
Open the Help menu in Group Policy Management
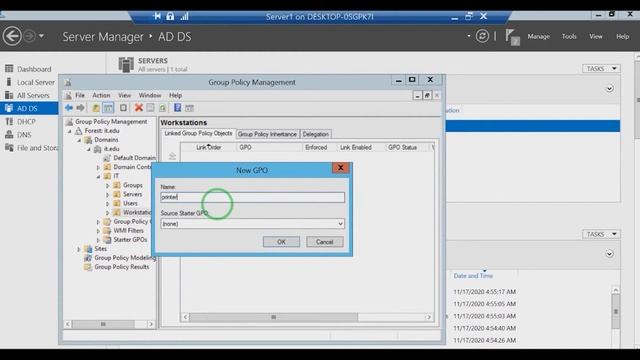click(x=176, y=95)
